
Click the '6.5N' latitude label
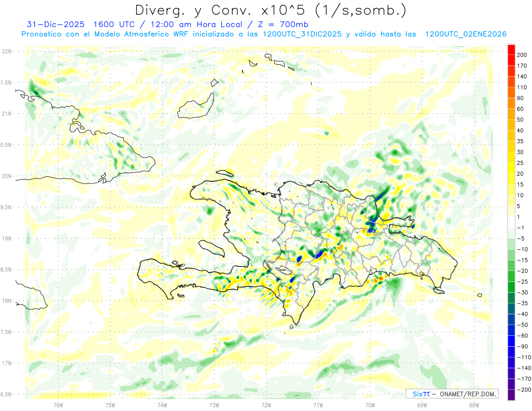[7, 394]
